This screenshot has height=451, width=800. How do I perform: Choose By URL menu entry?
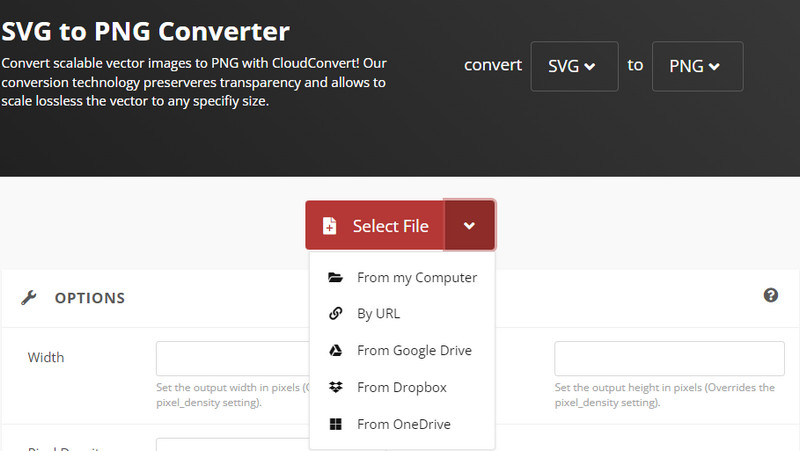[378, 314]
